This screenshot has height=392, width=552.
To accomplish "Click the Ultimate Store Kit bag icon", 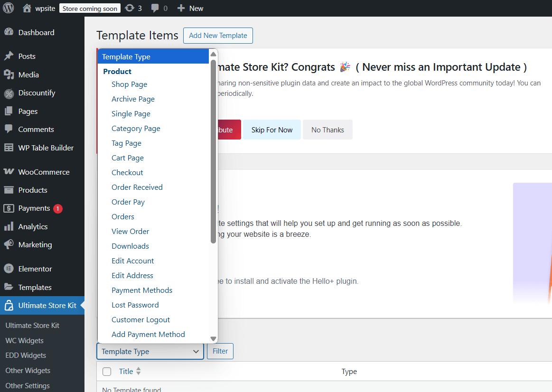I will click(9, 306).
